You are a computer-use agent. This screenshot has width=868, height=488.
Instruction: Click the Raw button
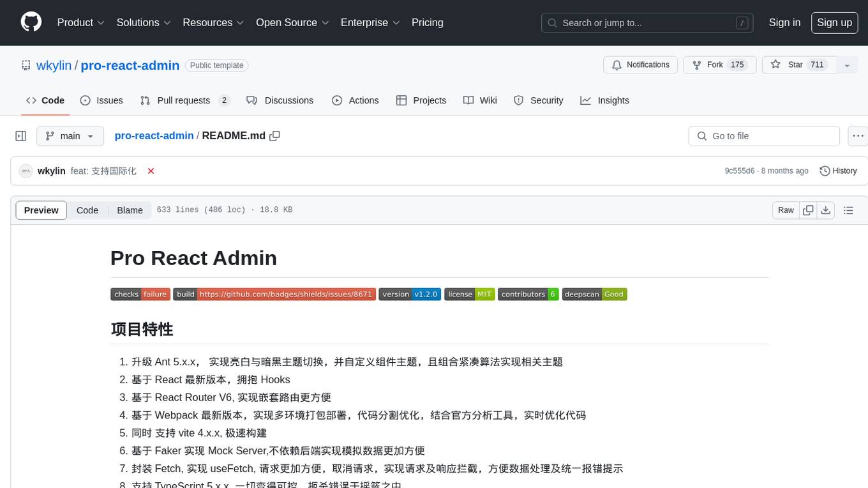[x=786, y=210]
